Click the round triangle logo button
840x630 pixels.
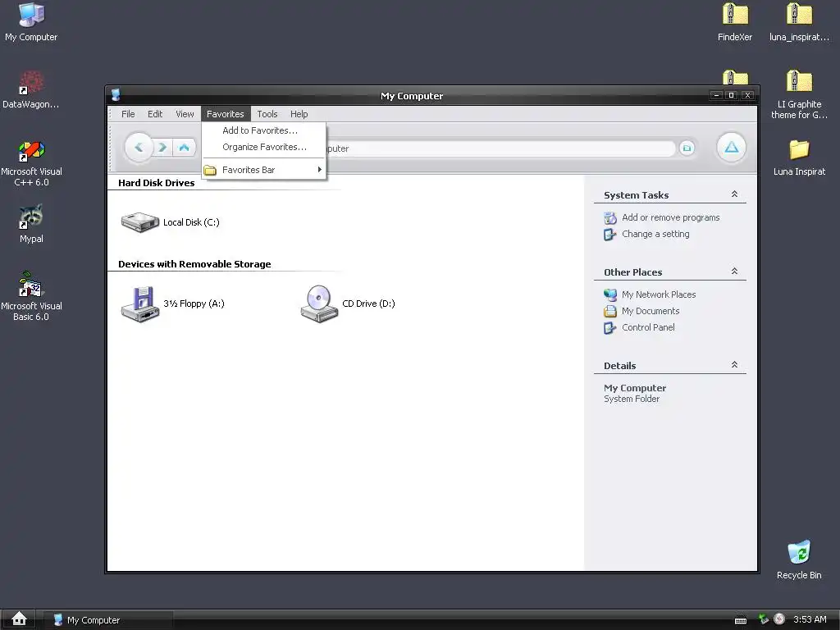[731, 148]
